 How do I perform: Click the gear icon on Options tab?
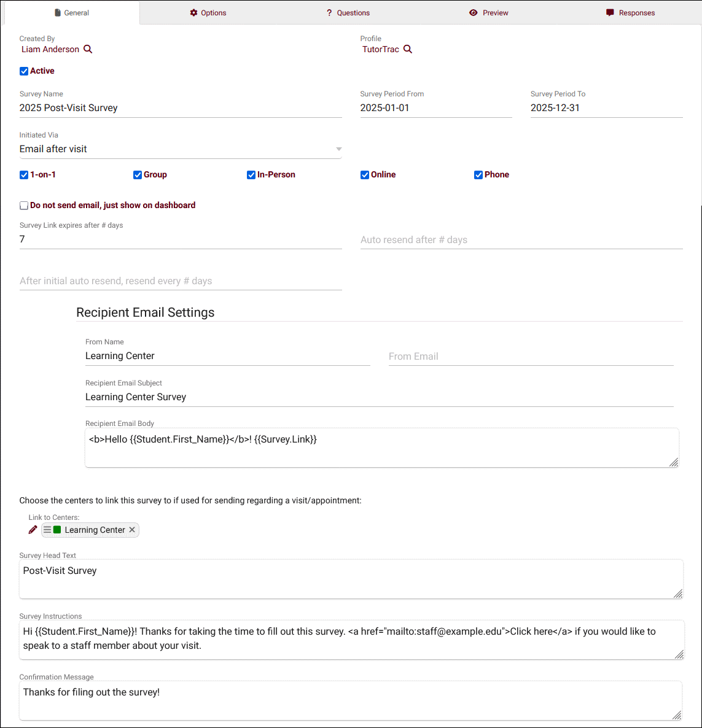(x=193, y=12)
